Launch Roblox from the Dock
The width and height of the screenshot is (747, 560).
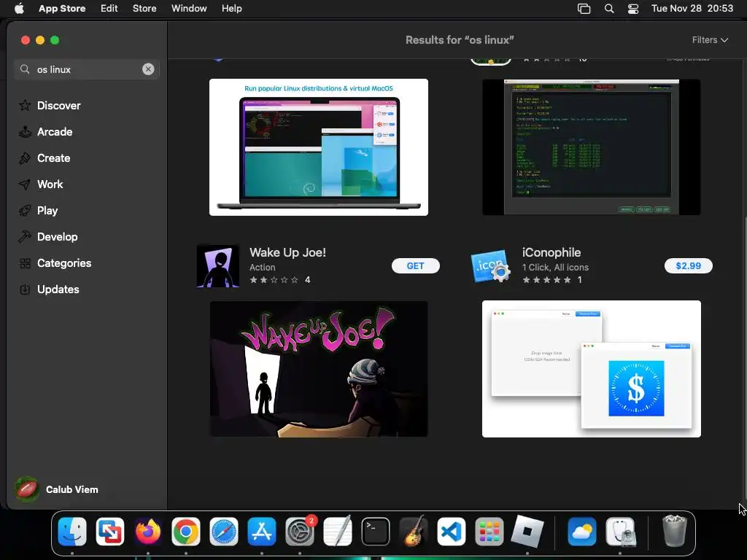(527, 532)
